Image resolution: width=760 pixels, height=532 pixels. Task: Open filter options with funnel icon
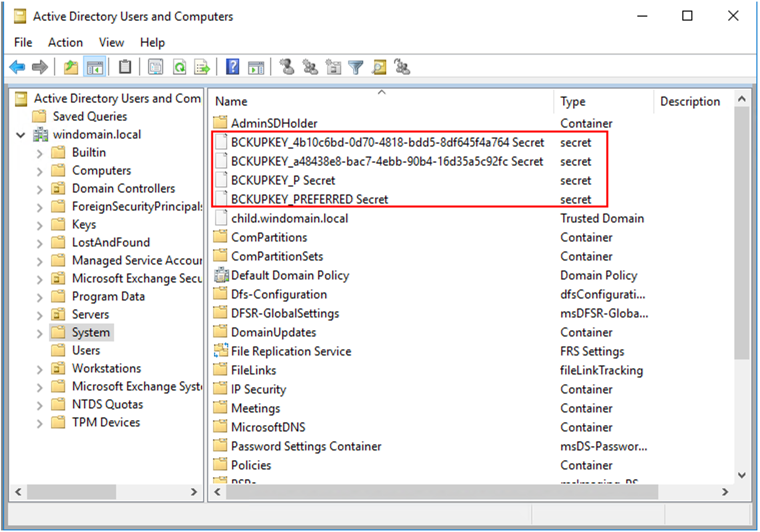356,67
